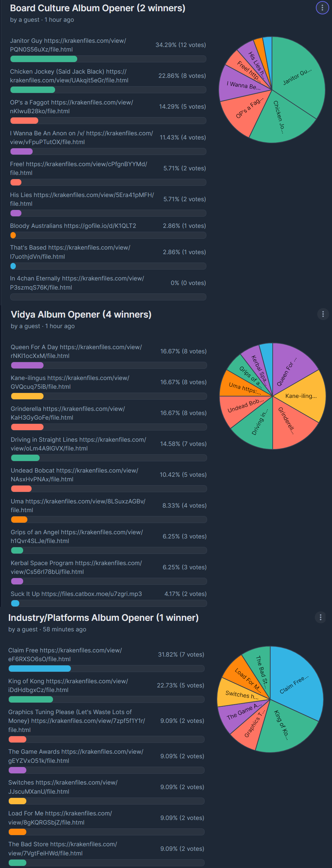This screenshot has height=868, width=332.
Task: Click '14.58% (7 votes)' result text
Action: click(x=184, y=444)
